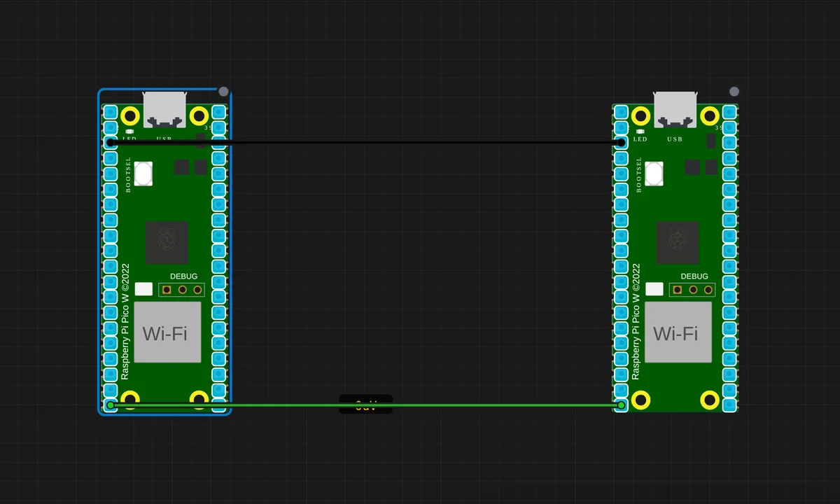
Task: Click black wire's pin on blue-outlined Pico
Action: click(x=110, y=143)
